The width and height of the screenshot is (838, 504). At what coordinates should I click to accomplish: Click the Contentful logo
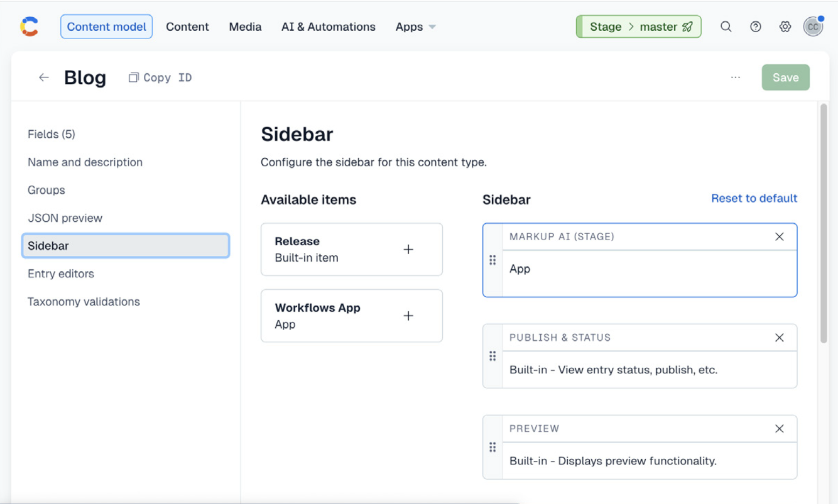29,26
